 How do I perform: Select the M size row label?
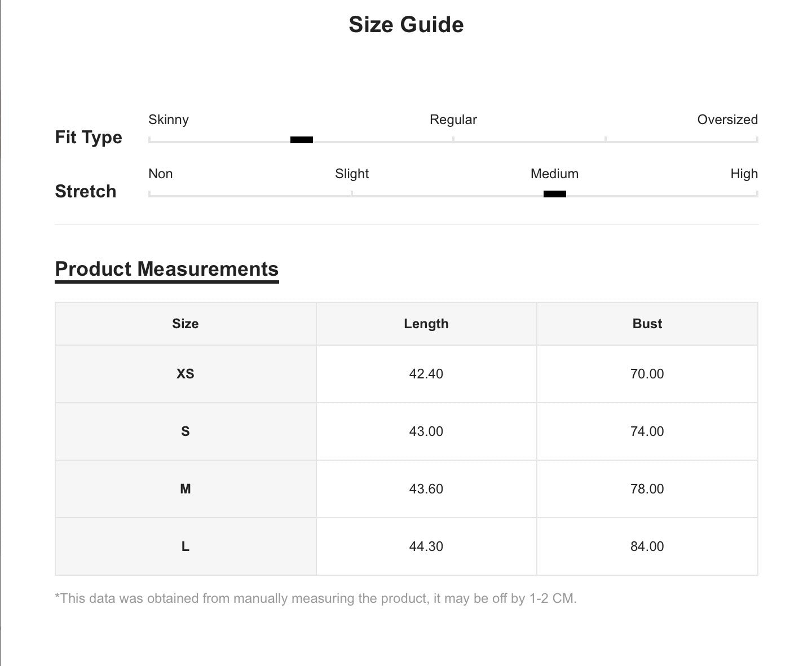click(186, 489)
